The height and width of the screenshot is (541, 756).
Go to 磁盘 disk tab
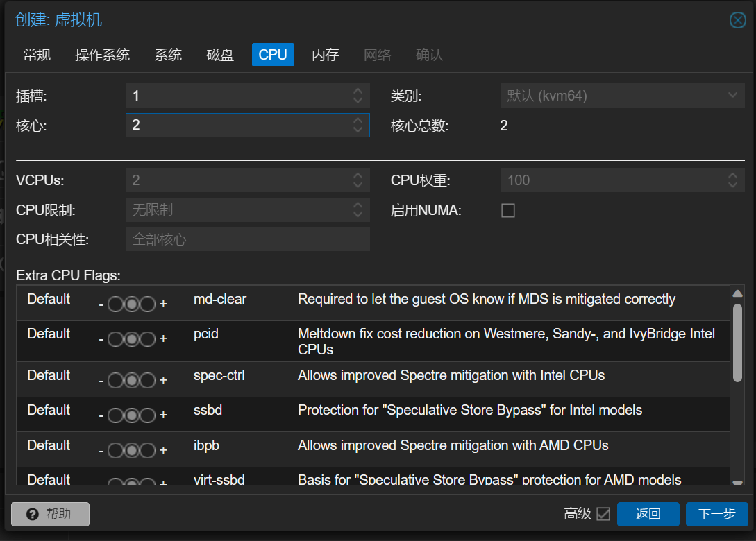[x=220, y=55]
